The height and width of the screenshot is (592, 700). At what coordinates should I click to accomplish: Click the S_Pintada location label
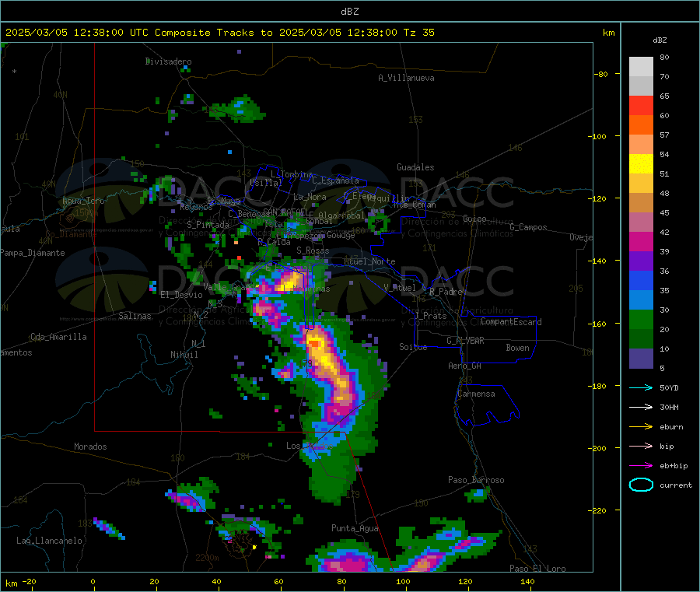pos(208,225)
